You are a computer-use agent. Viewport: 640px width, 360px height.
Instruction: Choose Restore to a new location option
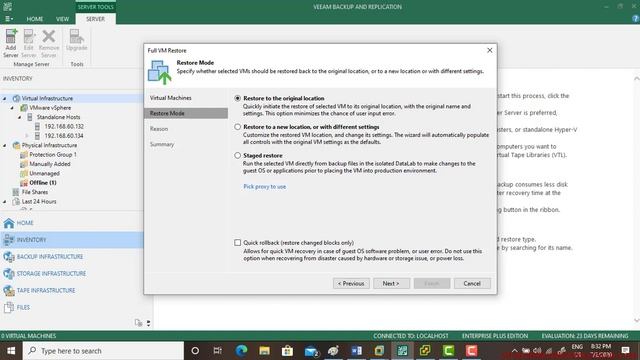pos(238,127)
